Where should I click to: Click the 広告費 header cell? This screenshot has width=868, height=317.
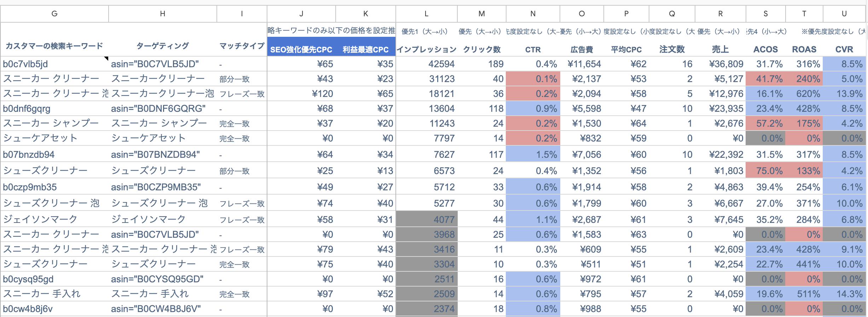click(582, 50)
